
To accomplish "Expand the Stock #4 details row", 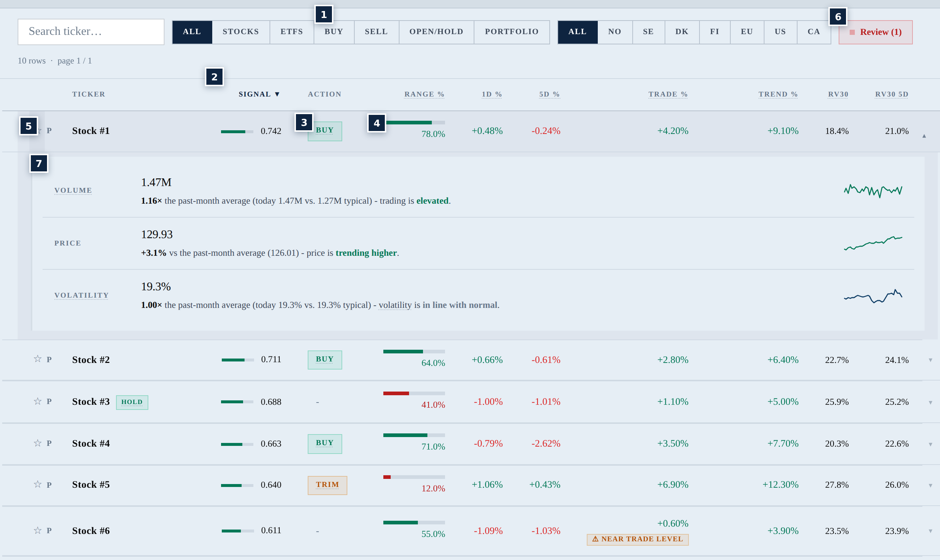I will coord(930,444).
